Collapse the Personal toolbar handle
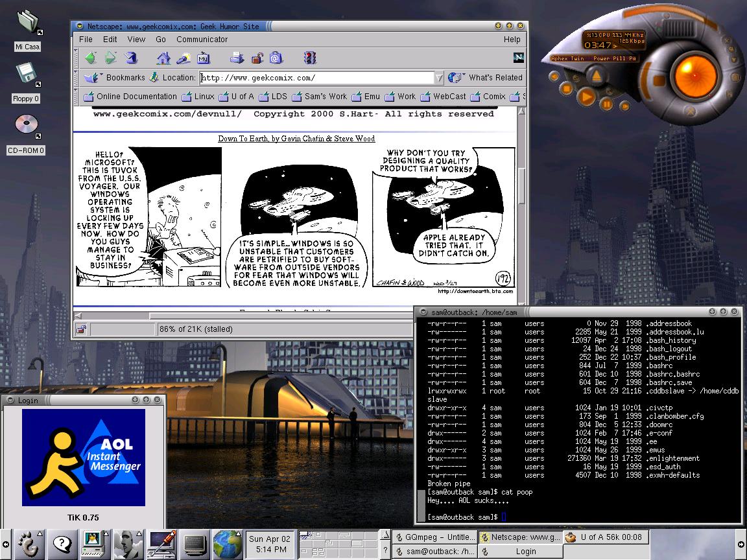This screenshot has height=560, width=747. coord(76,96)
